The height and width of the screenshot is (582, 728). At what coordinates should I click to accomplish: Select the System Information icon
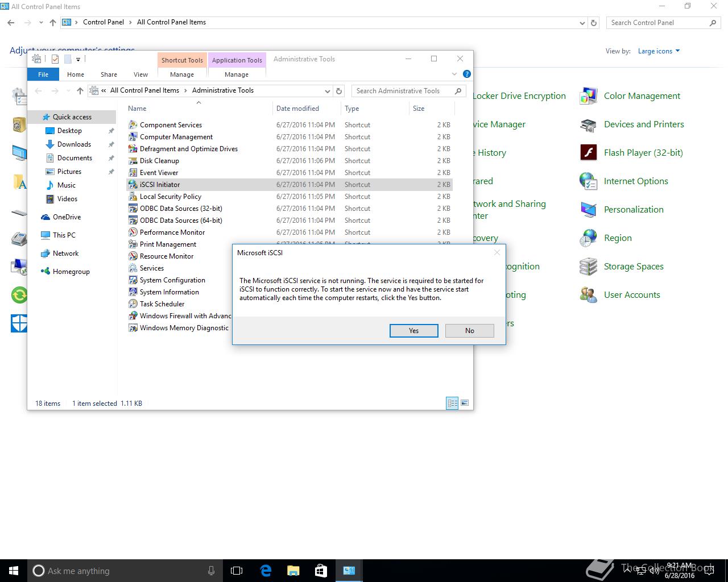133,292
